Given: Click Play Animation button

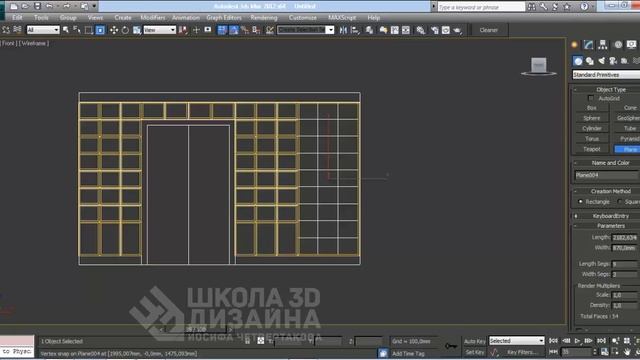Looking at the screenshot, I should pyautogui.click(x=577, y=341).
